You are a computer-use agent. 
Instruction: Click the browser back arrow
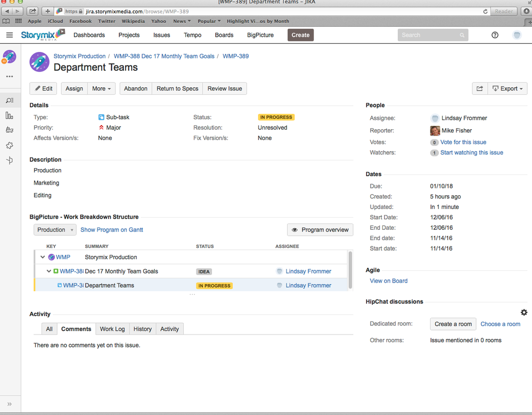click(7, 12)
